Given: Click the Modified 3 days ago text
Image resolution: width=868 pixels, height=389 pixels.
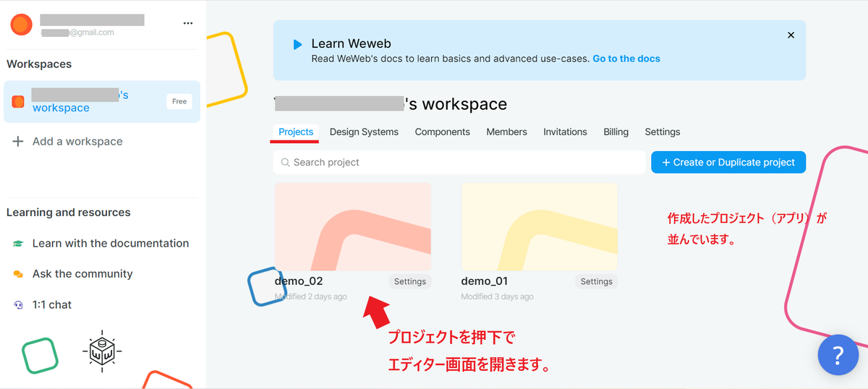Looking at the screenshot, I should pyautogui.click(x=497, y=297).
